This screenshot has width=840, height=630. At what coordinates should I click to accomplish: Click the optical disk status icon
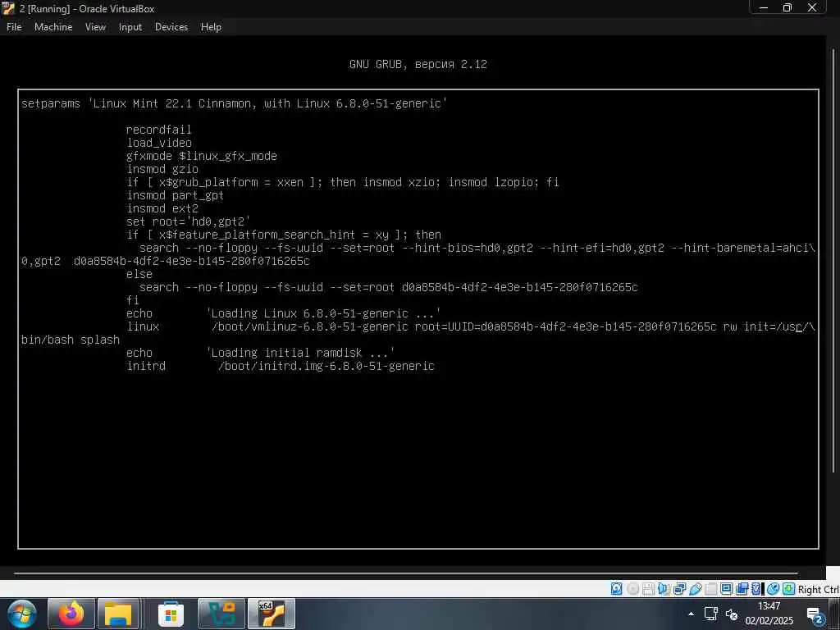pos(632,589)
